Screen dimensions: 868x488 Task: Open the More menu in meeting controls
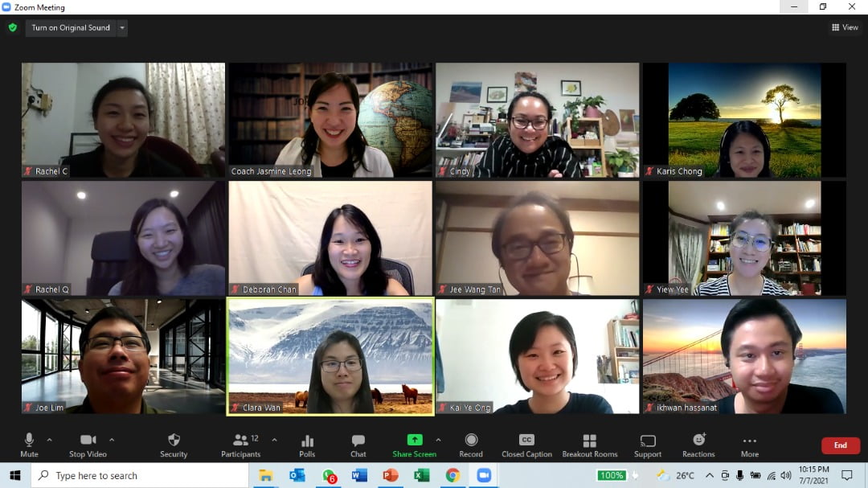(x=750, y=446)
